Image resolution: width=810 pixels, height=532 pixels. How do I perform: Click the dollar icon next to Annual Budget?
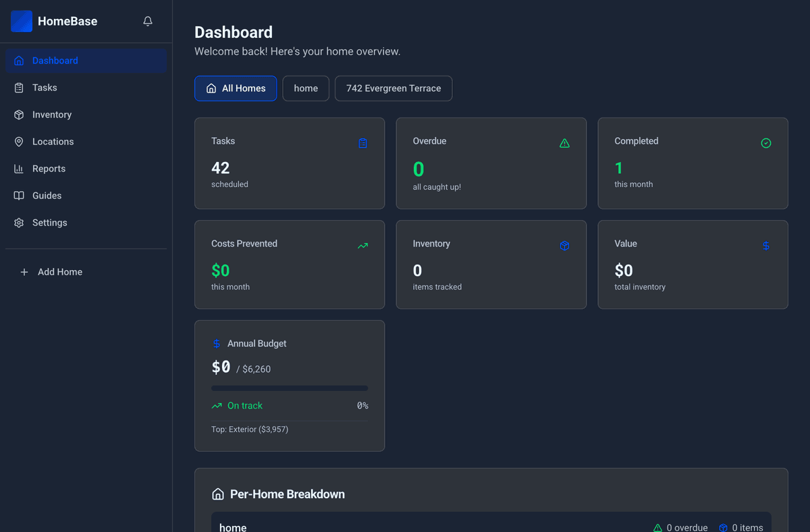click(x=217, y=343)
